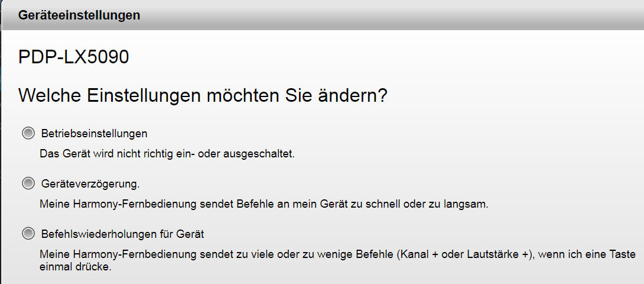
Task: Click the Befehlswiederholungen für Gerät label
Action: click(122, 234)
